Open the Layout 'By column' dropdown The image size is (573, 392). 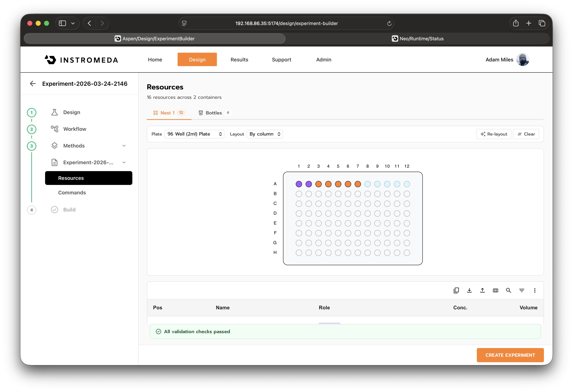click(x=265, y=134)
